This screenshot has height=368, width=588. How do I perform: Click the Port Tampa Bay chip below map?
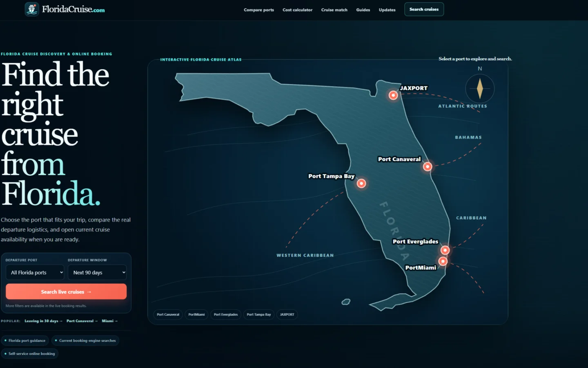click(x=259, y=314)
